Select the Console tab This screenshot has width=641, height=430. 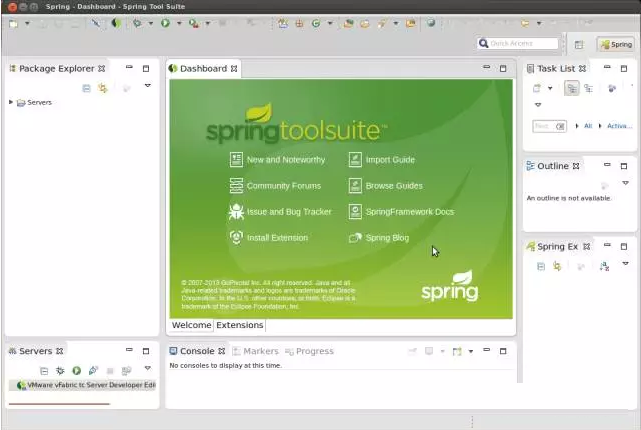197,351
